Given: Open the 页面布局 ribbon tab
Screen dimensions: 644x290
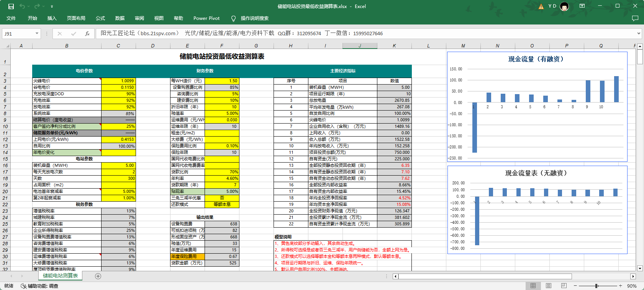Looking at the screenshot, I should [x=76, y=18].
